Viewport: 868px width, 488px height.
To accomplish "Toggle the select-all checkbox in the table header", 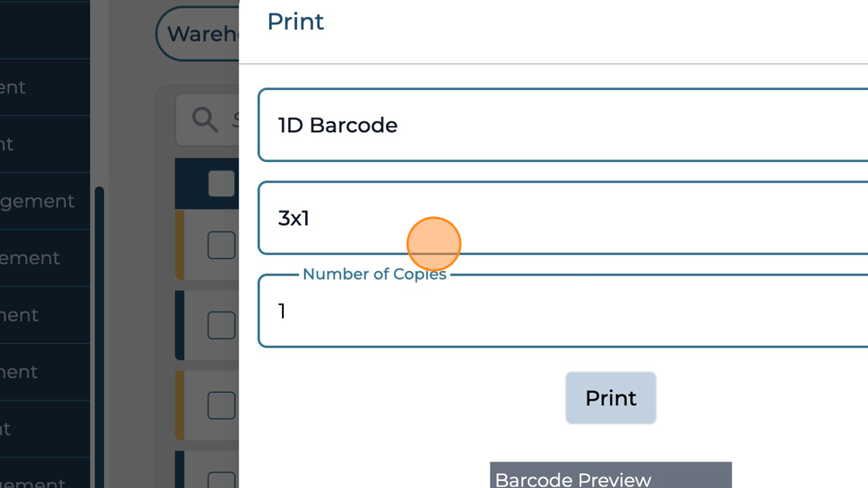I will (219, 183).
